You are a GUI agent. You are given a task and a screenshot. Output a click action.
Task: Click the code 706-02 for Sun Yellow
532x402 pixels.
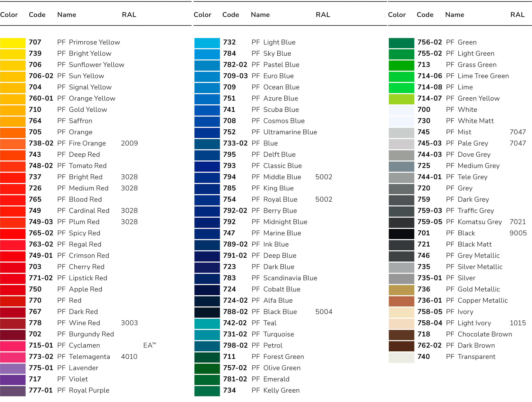click(41, 76)
